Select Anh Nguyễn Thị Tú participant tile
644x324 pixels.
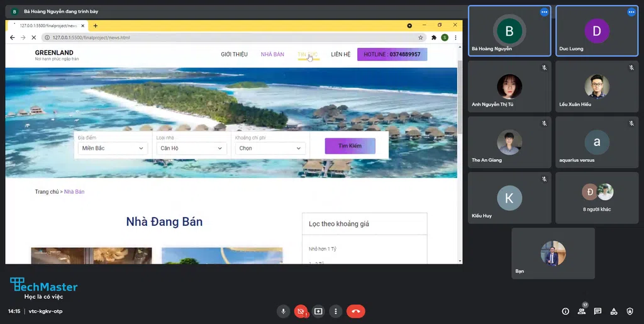tap(509, 86)
